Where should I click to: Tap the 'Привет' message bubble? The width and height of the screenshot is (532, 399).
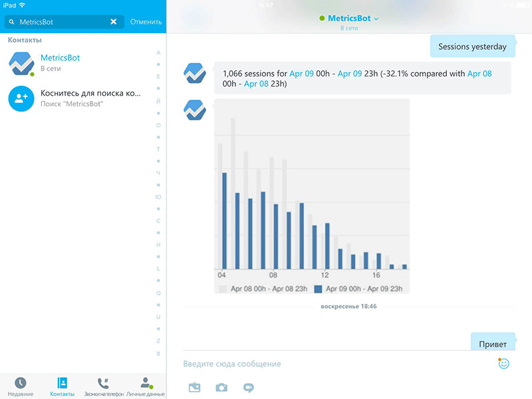493,342
